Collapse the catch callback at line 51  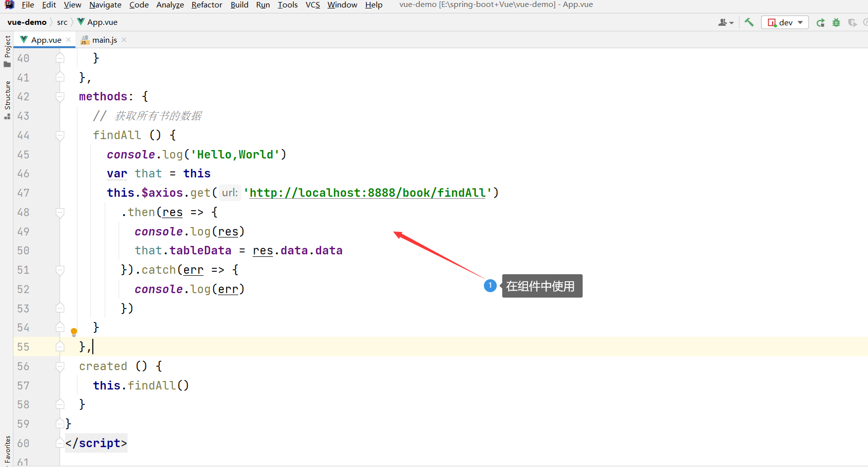(60, 270)
